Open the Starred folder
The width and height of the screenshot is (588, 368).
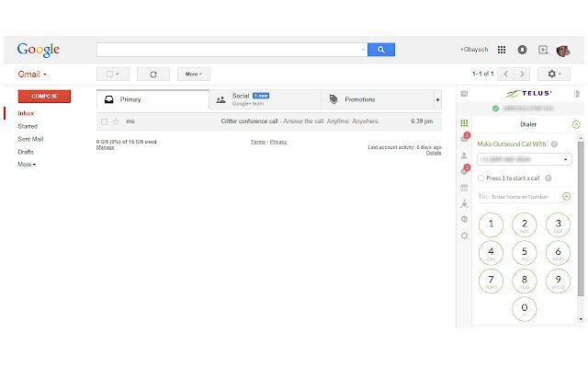[x=28, y=126]
